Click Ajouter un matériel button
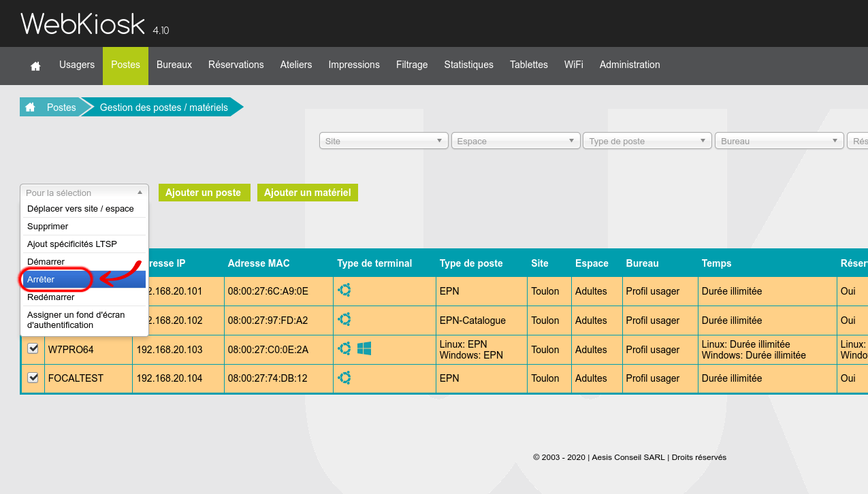 pos(308,193)
